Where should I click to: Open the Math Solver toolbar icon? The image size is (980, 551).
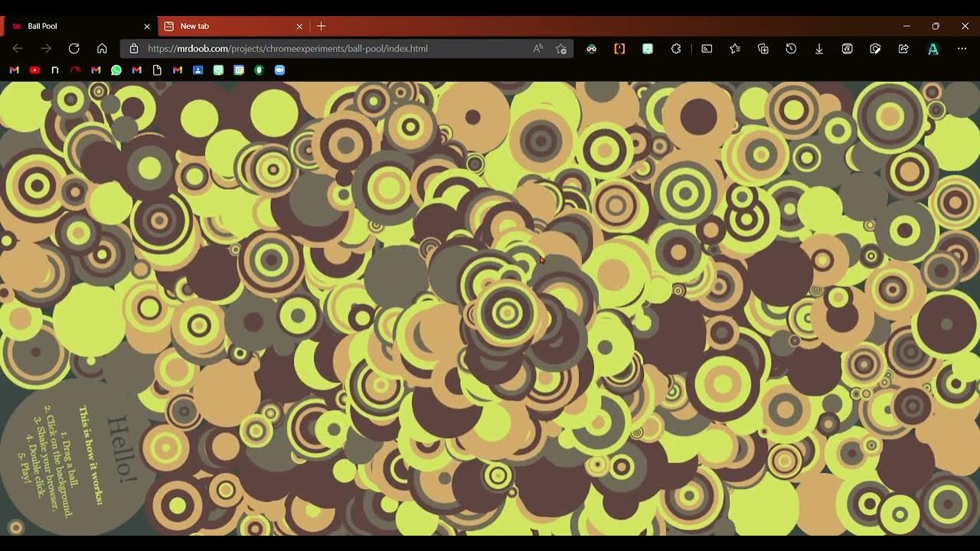tap(848, 48)
